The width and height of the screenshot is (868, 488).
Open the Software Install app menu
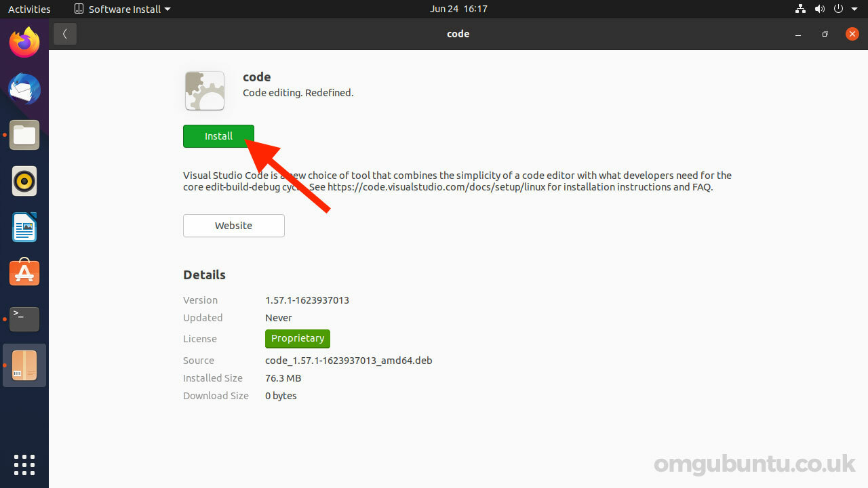tap(122, 9)
